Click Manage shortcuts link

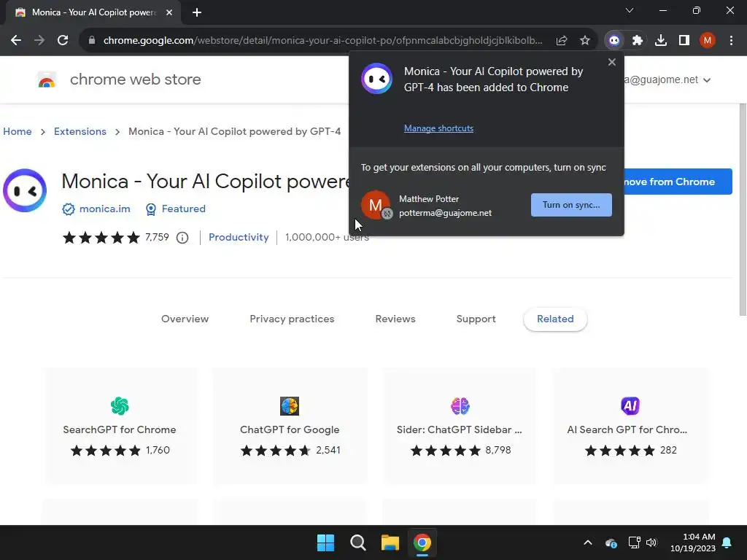[438, 128]
